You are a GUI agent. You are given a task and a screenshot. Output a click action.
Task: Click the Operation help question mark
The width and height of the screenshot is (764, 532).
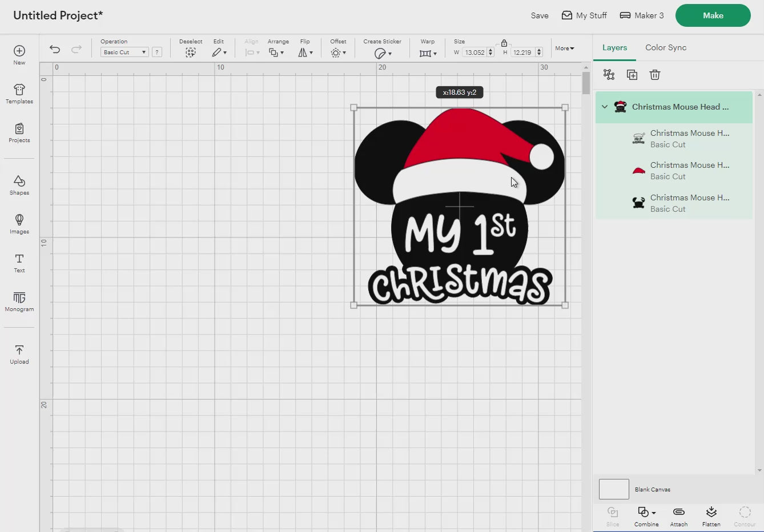[x=157, y=52]
